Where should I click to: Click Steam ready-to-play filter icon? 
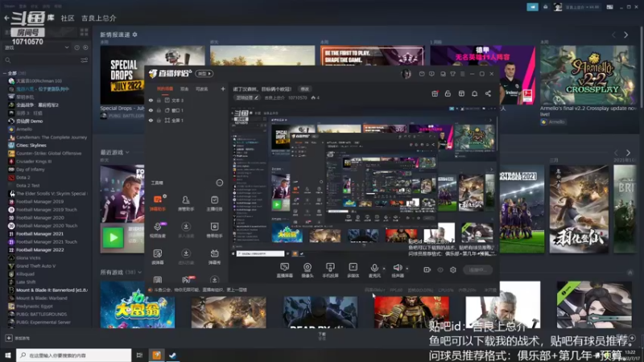(85, 47)
